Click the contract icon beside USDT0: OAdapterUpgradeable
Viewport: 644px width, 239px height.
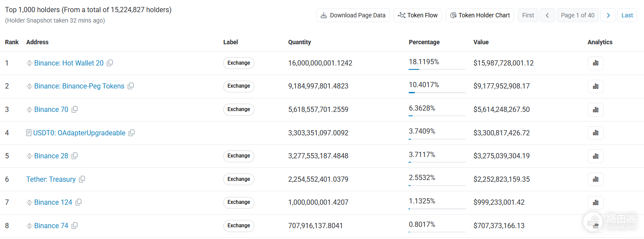click(x=29, y=133)
